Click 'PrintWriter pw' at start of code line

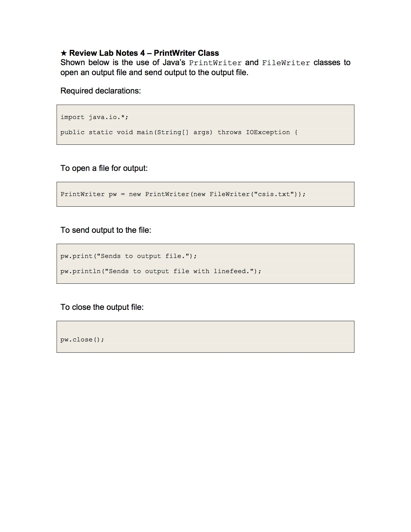click(88, 194)
